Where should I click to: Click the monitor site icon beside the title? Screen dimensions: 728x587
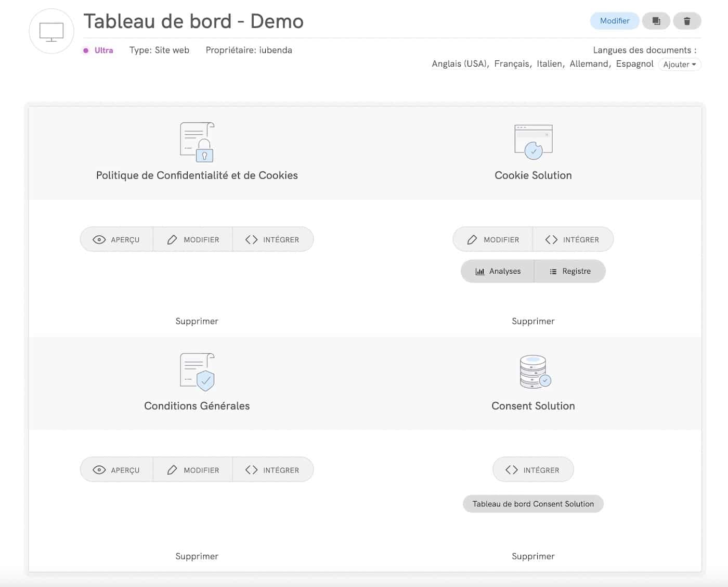point(51,31)
